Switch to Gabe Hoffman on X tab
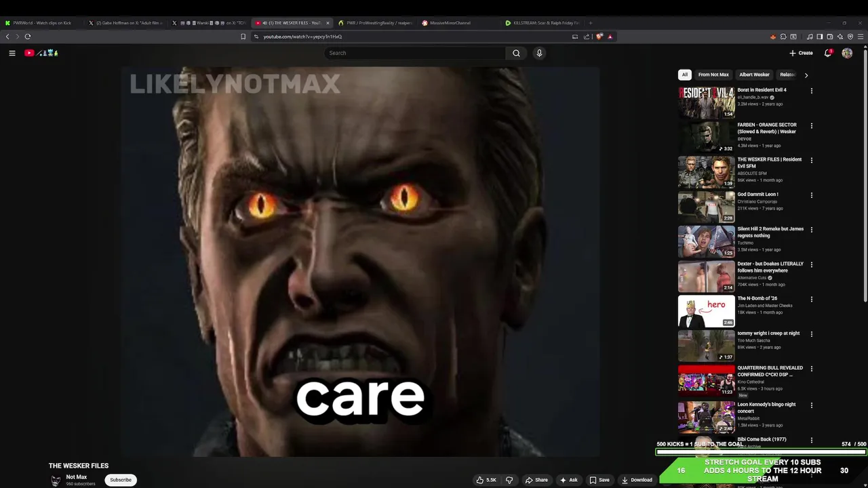This screenshot has height=488, width=868. click(x=127, y=23)
